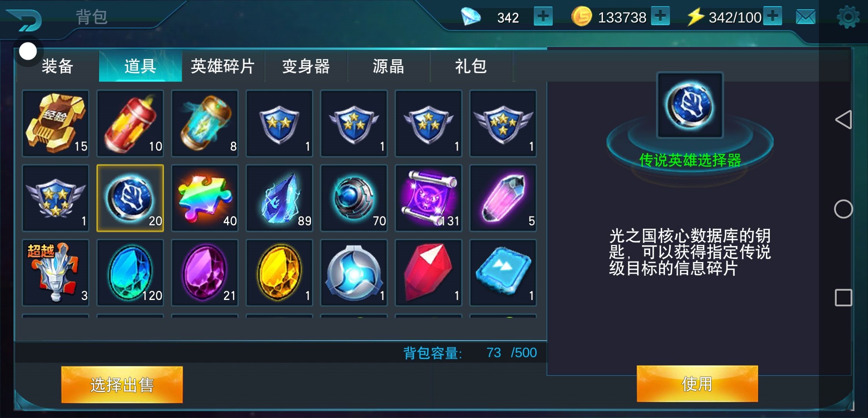Switch to the 英雄碎片 tab
Viewport: 868px width, 418px height.
click(x=223, y=66)
